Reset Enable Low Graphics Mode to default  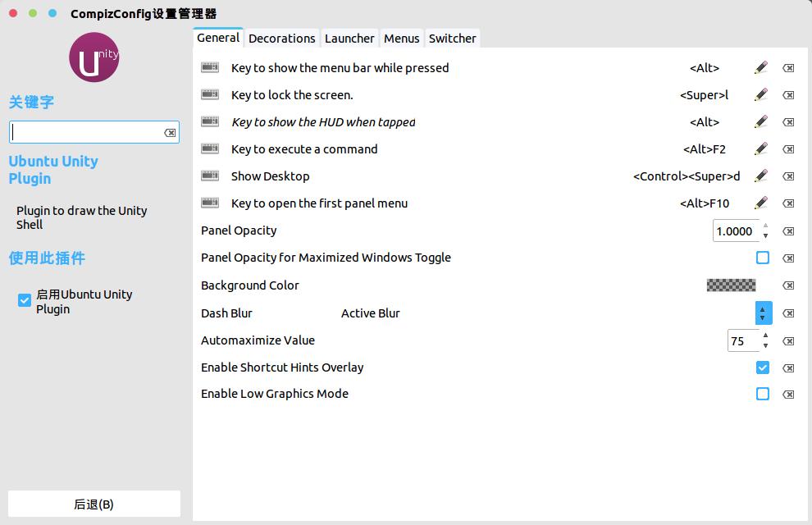[x=788, y=395]
